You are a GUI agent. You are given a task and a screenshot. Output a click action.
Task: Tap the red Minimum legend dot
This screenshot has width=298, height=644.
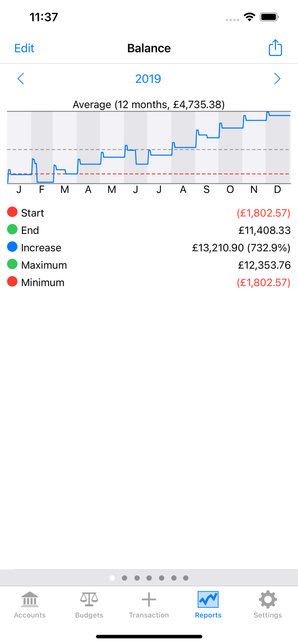pos(12,282)
